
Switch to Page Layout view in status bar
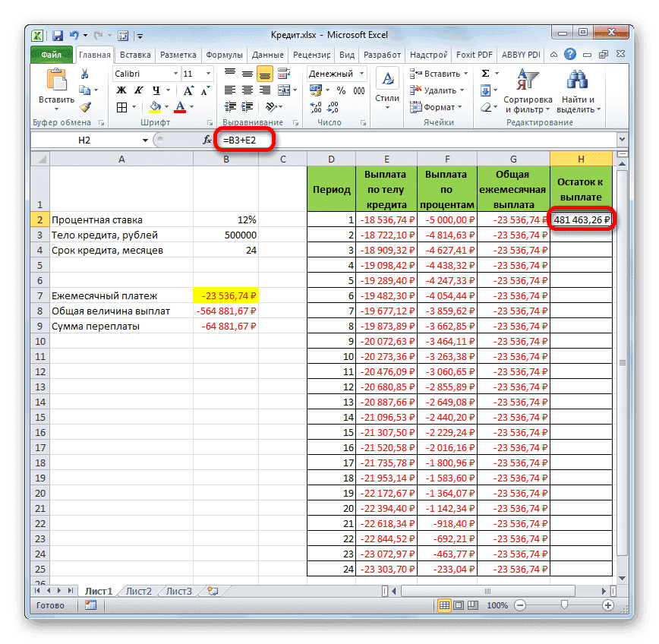pos(458,605)
